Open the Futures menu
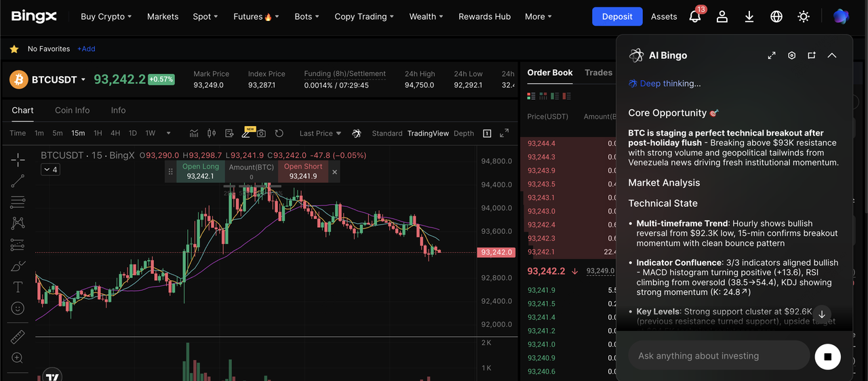Screen dimensions: 868x381 pos(252,17)
